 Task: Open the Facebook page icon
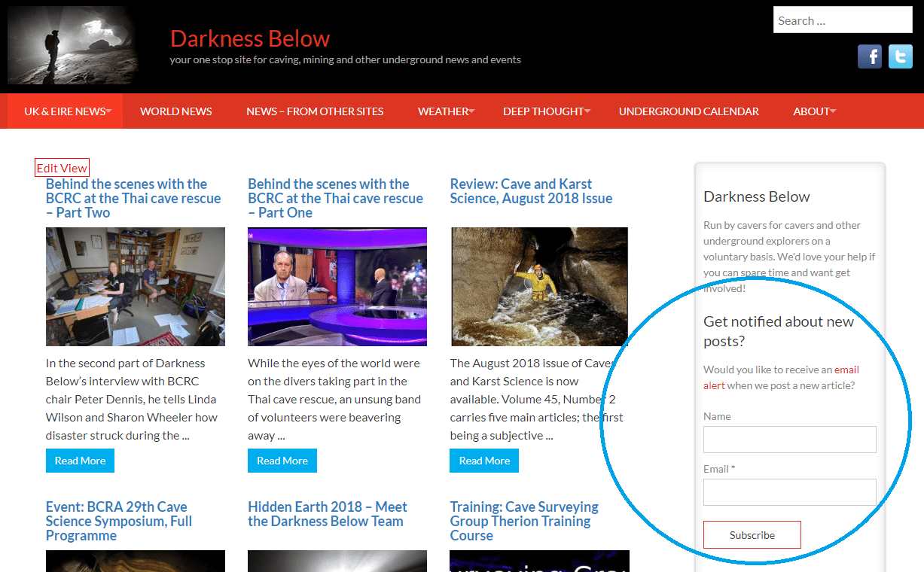tap(870, 56)
